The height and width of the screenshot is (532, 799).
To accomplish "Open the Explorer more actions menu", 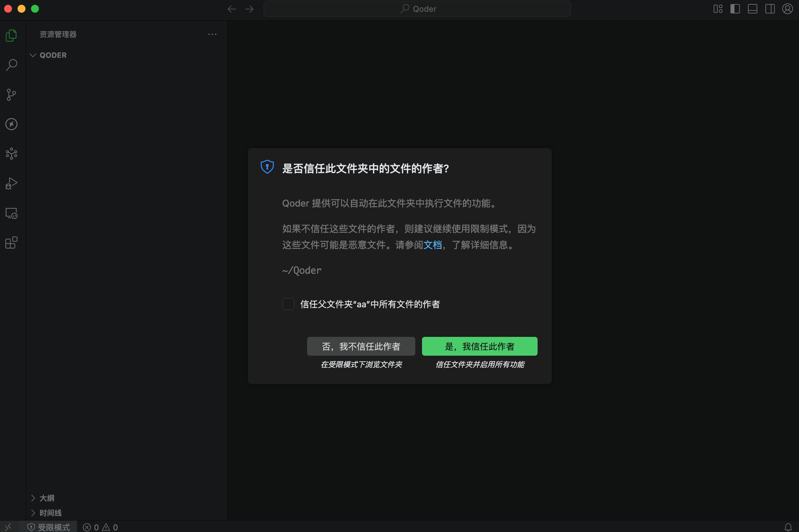I will coord(212,34).
